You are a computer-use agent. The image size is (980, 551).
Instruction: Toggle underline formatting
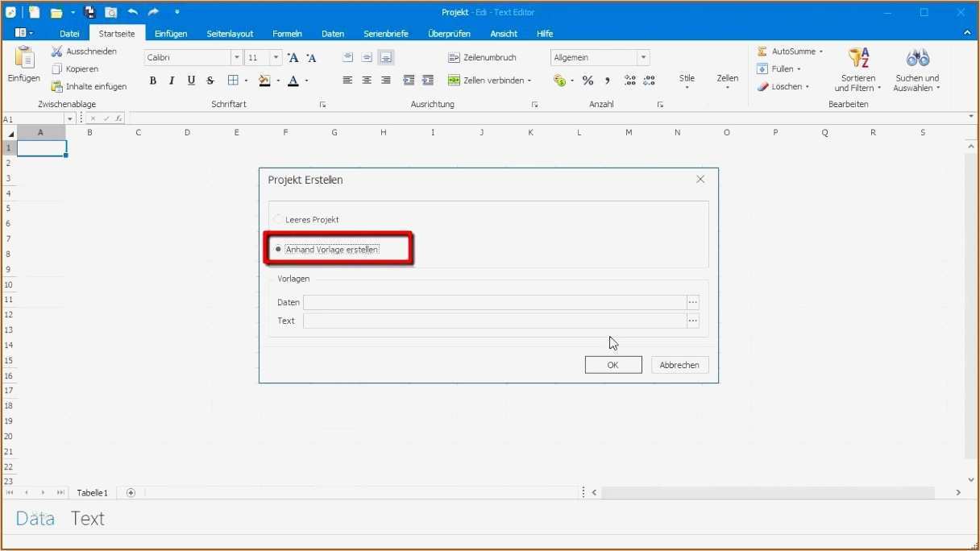191,81
